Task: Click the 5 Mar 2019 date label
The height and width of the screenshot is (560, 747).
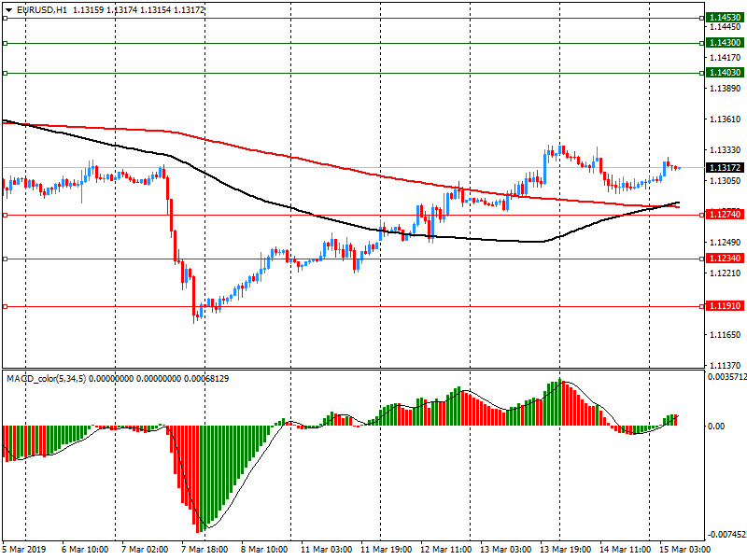Action: (x=25, y=550)
